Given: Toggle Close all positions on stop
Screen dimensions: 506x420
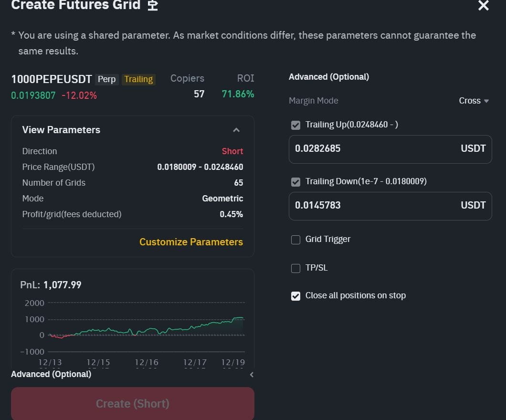Looking at the screenshot, I should click(296, 296).
